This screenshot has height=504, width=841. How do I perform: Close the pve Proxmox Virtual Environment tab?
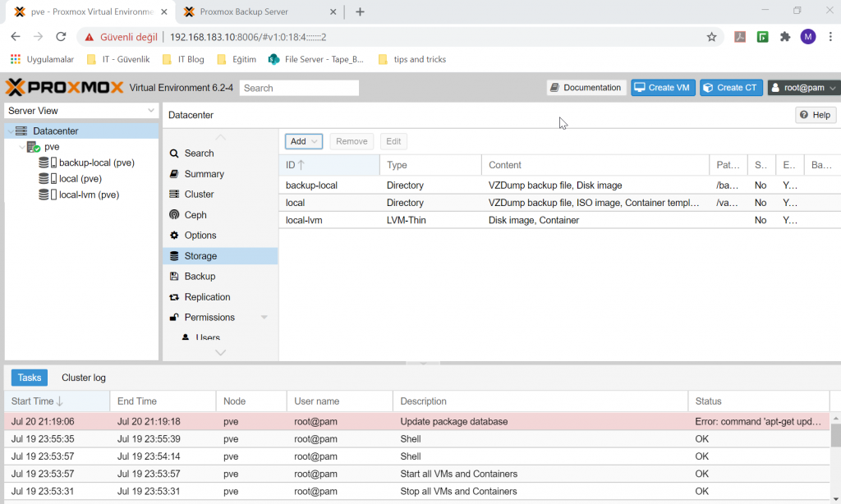164,11
